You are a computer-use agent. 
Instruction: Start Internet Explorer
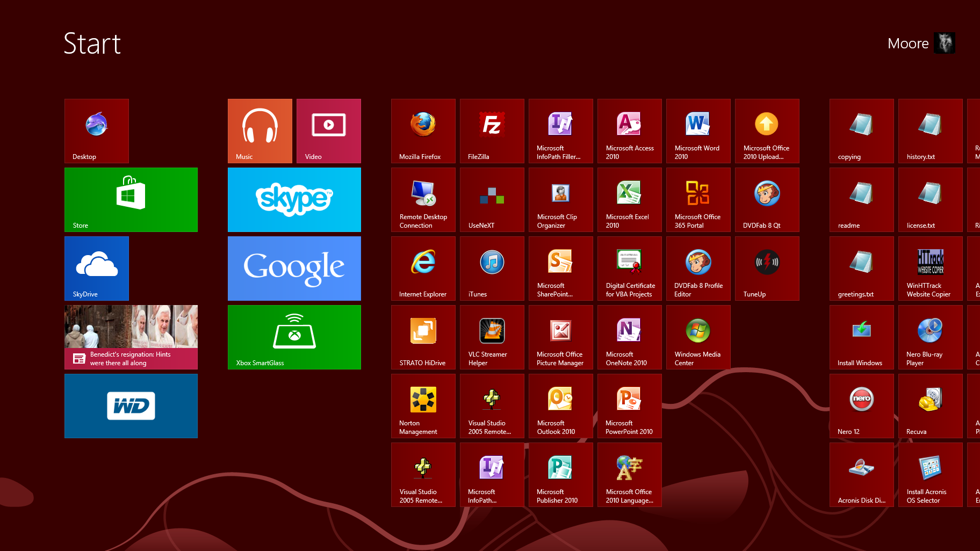click(x=423, y=268)
